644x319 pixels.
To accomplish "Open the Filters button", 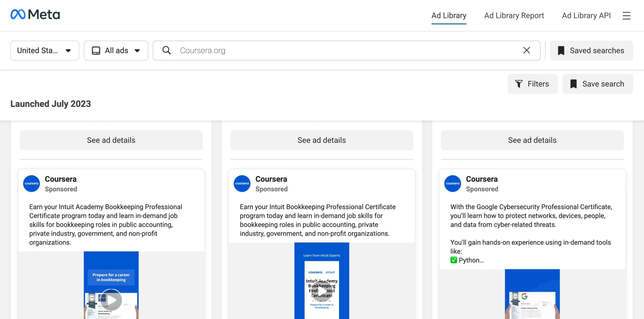I will click(532, 84).
